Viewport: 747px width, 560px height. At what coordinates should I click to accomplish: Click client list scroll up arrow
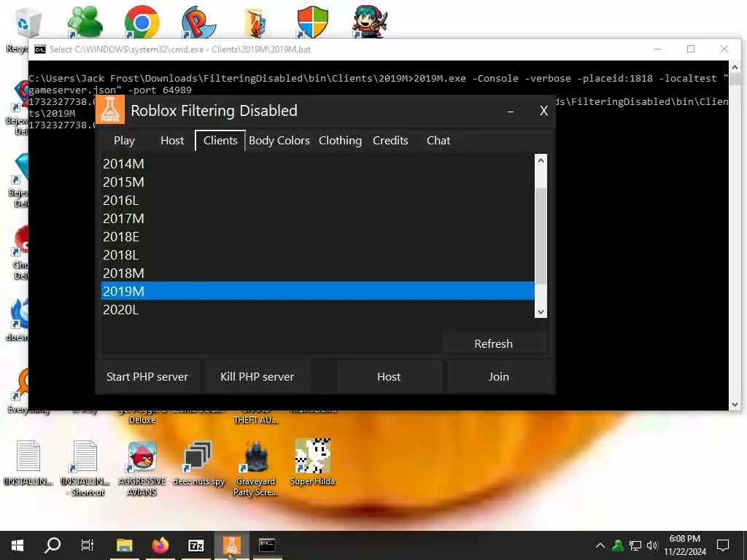click(x=541, y=160)
